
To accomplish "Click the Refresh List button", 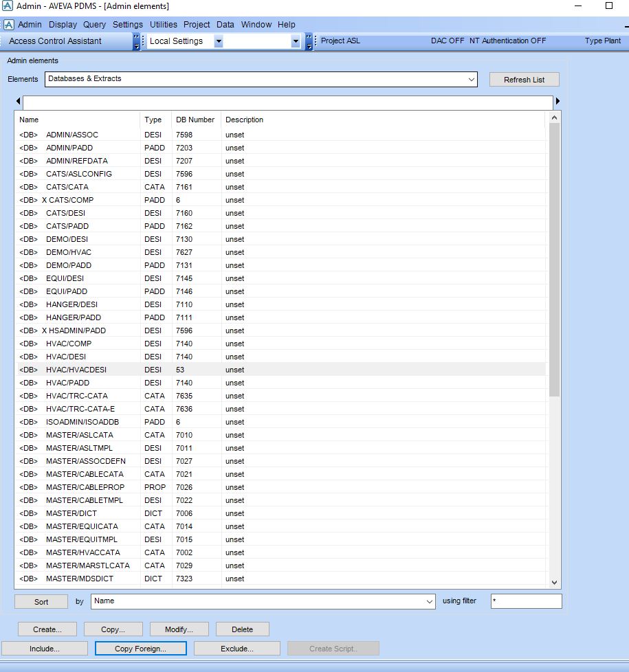I will pyautogui.click(x=524, y=80).
